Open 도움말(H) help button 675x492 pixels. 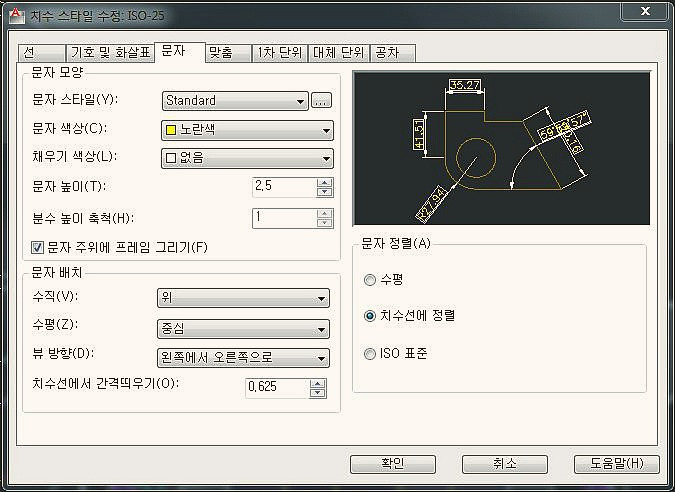pos(616,464)
